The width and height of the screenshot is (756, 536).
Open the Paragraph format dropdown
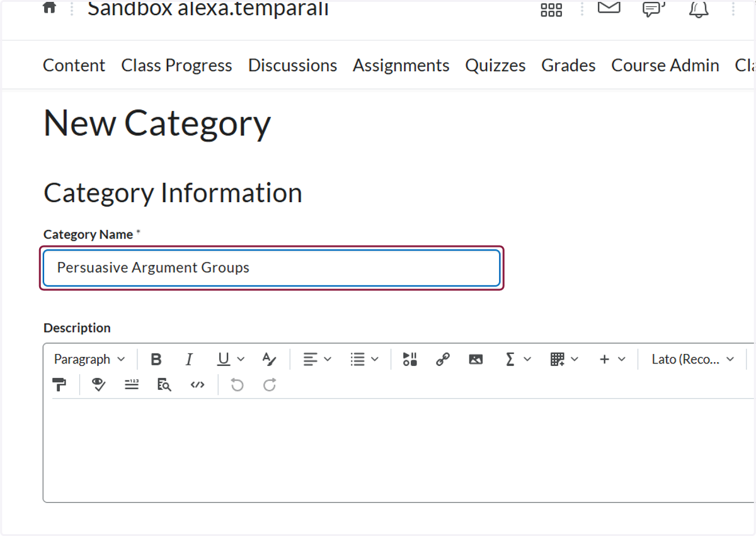[x=89, y=360]
